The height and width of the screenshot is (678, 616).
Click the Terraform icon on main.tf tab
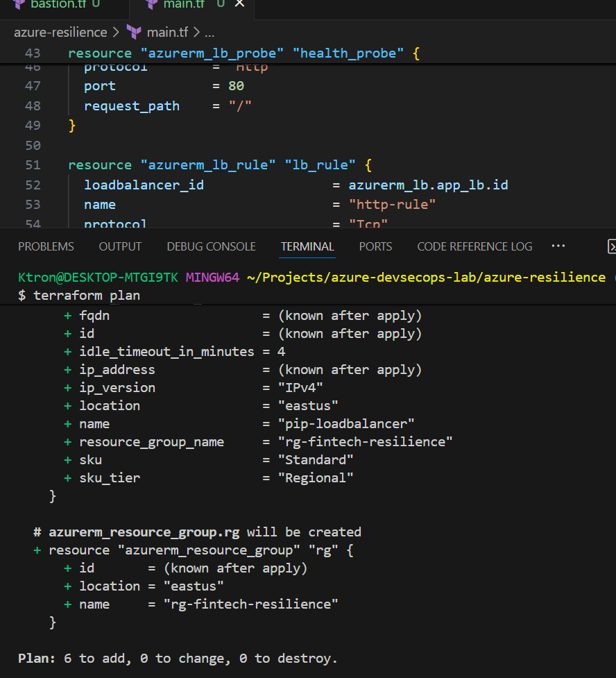[152, 4]
